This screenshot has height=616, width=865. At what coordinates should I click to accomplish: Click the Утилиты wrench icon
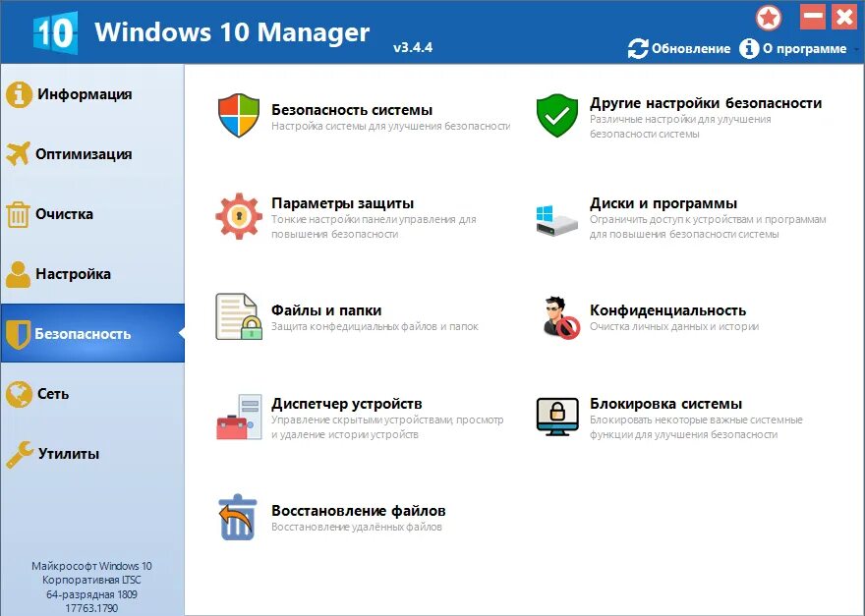coord(20,455)
